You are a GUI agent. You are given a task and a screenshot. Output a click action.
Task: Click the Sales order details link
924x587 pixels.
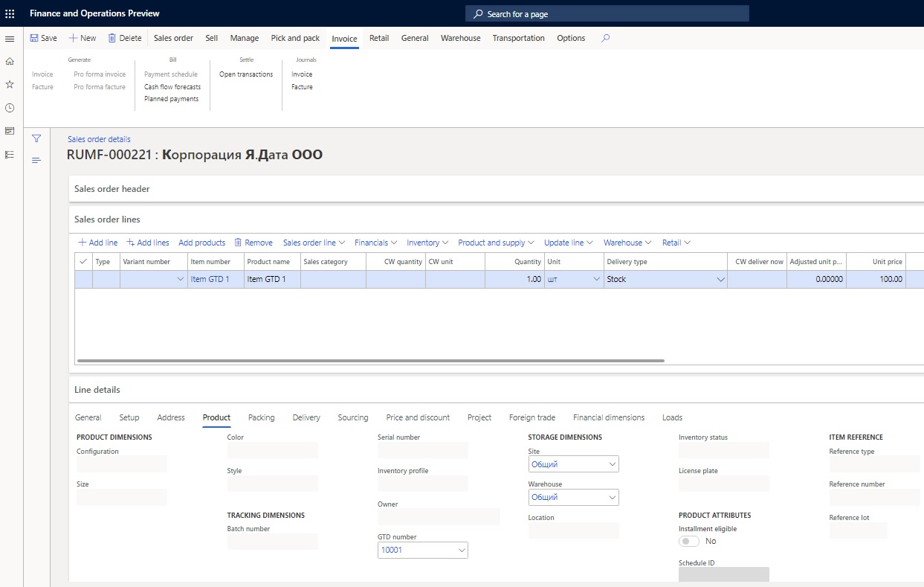coord(99,139)
